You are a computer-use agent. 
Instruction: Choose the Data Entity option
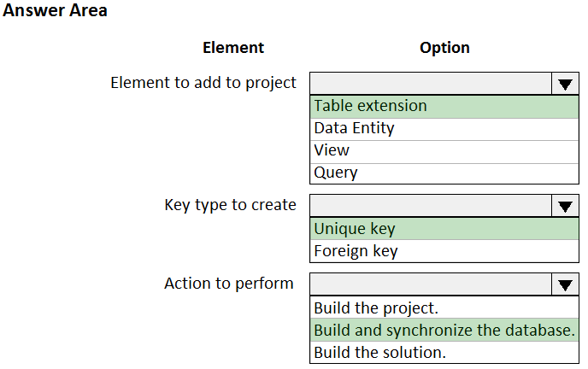point(354,128)
